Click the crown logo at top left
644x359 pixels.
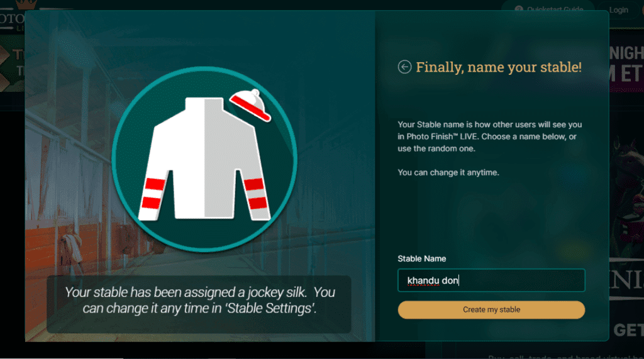tap(26, 4)
